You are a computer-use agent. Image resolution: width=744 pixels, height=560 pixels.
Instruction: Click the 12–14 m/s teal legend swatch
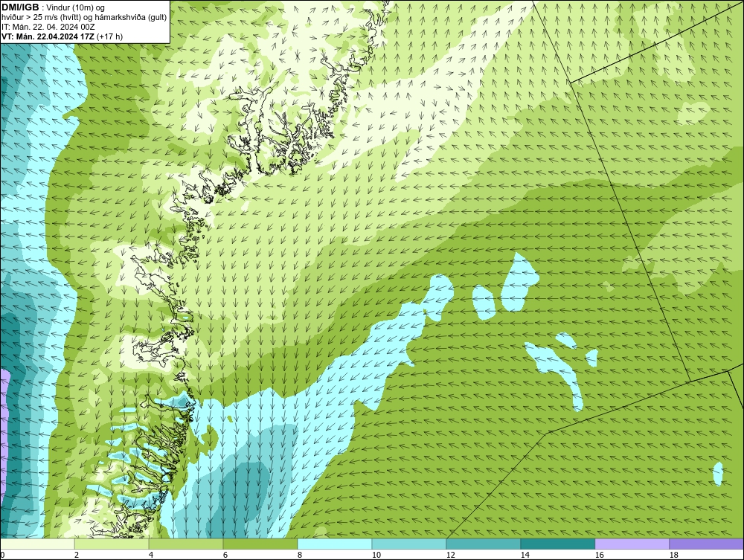pos(484,544)
